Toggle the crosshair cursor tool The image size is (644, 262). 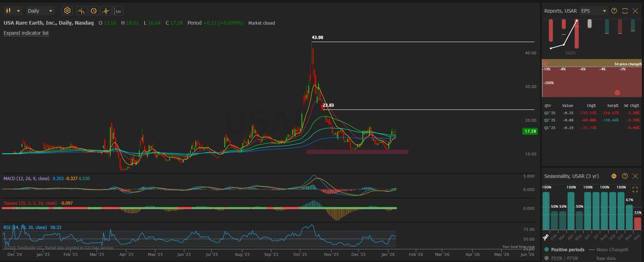coord(106,11)
